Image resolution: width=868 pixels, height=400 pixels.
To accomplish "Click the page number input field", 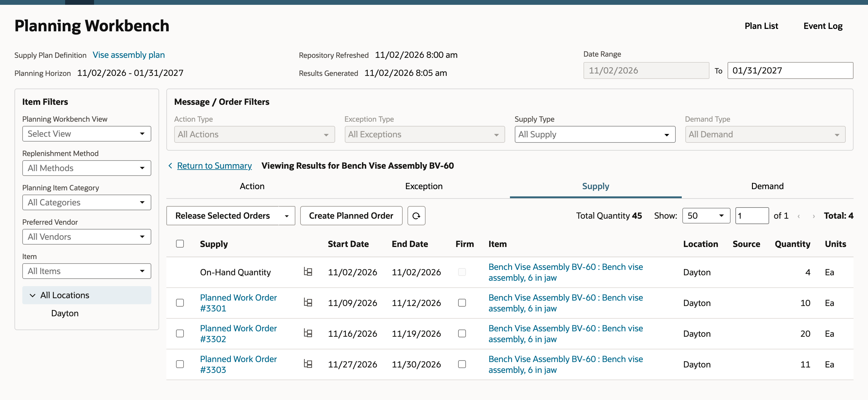I will coord(752,215).
